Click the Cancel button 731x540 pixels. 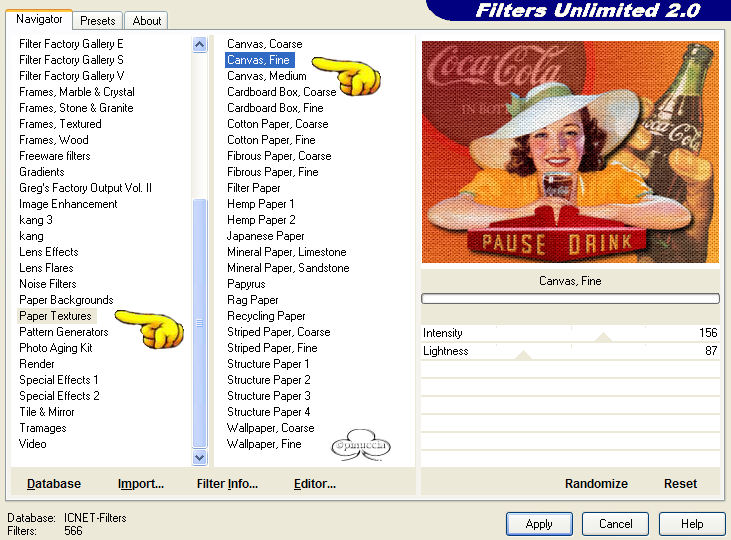point(615,524)
